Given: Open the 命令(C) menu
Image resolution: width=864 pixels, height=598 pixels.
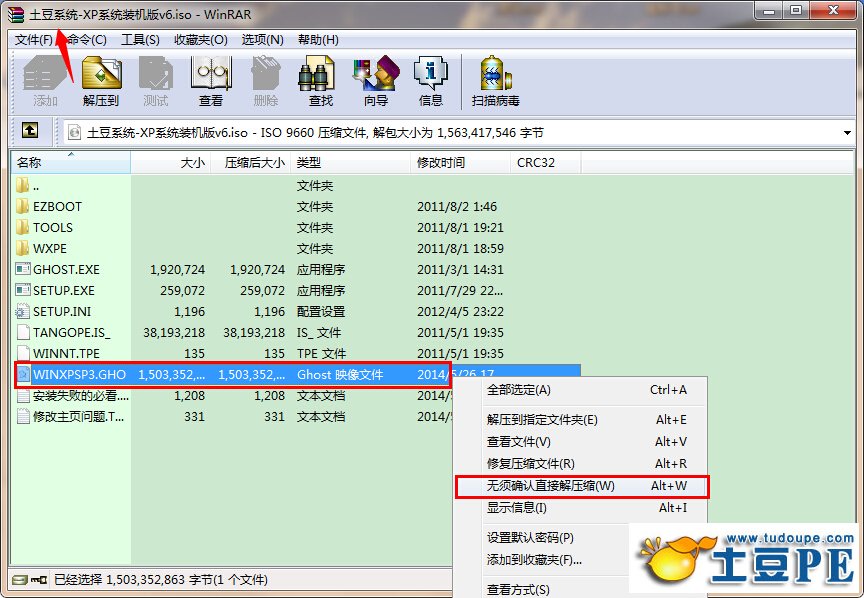Looking at the screenshot, I should 87,40.
